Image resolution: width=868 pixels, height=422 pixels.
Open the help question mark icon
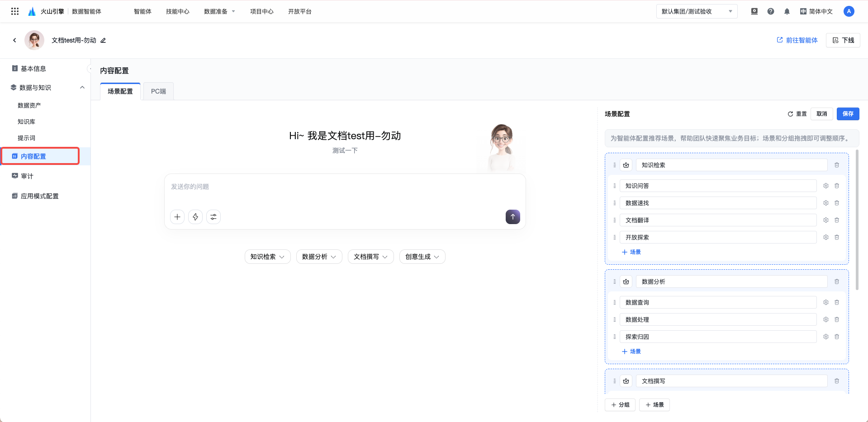771,11
